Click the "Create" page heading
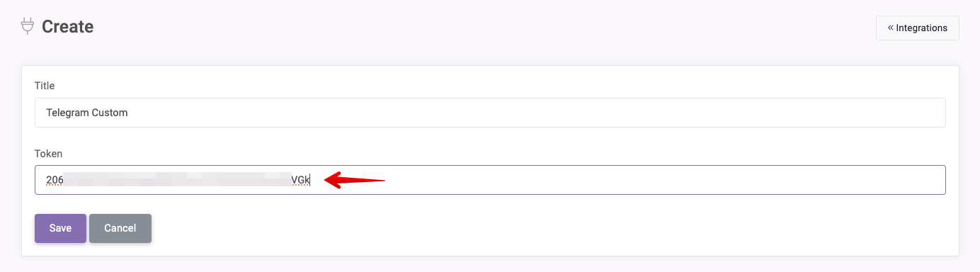The width and height of the screenshot is (980, 272). click(x=67, y=27)
